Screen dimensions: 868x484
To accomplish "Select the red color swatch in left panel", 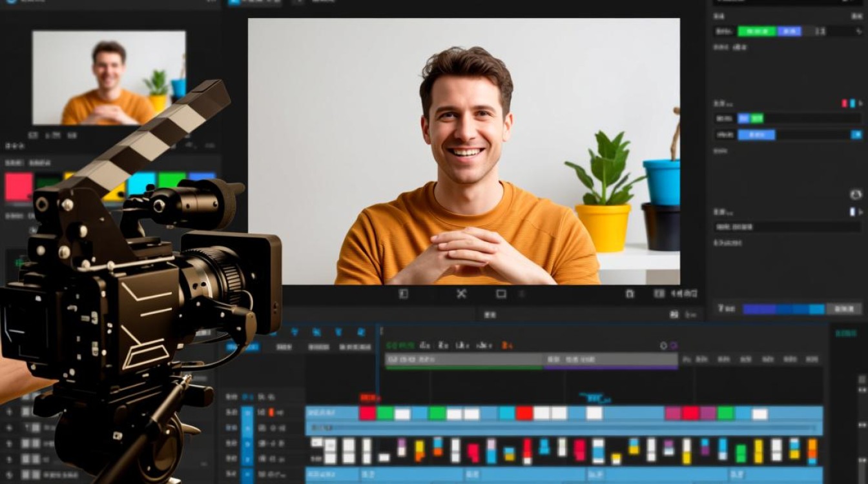I will click(19, 187).
